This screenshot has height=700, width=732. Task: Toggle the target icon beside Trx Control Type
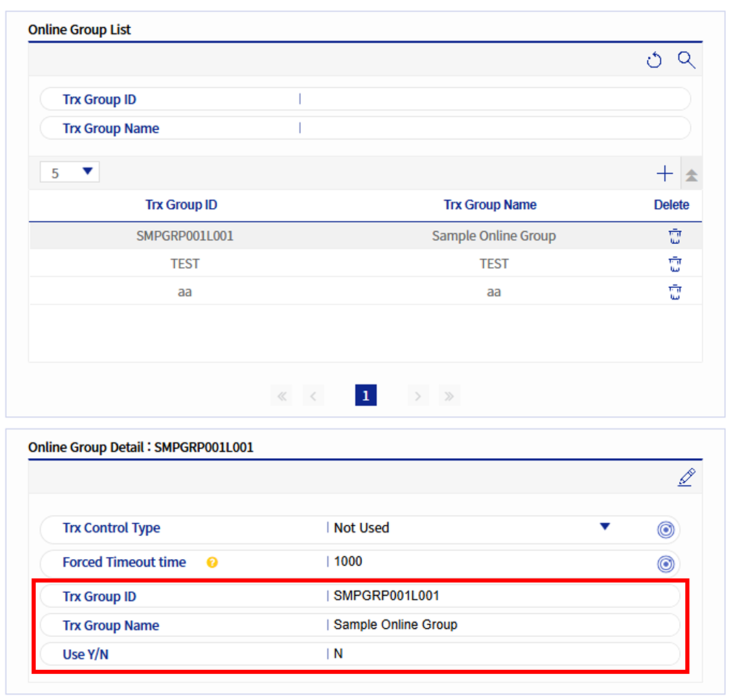(x=665, y=530)
